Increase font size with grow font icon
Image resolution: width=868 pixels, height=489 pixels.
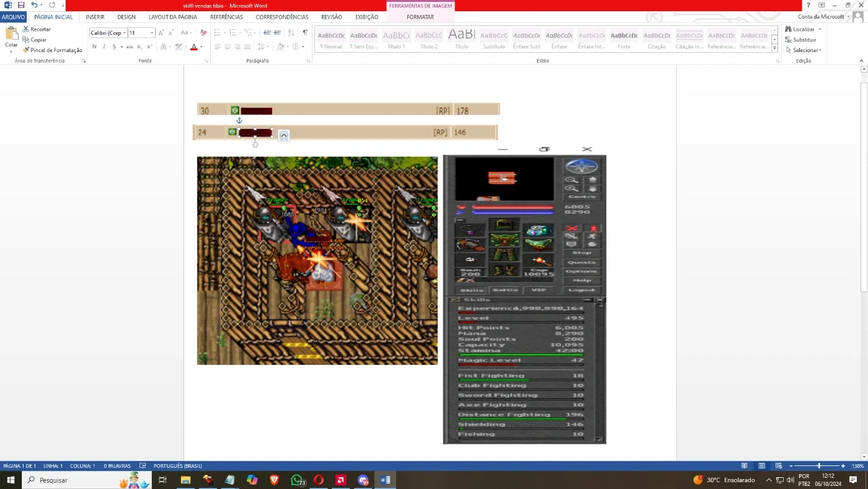pyautogui.click(x=161, y=33)
